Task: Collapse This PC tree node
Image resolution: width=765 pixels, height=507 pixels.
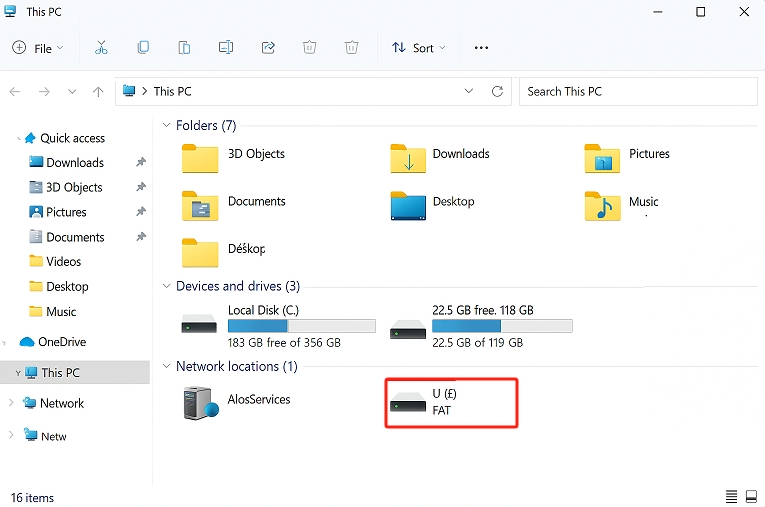Action: tap(18, 373)
